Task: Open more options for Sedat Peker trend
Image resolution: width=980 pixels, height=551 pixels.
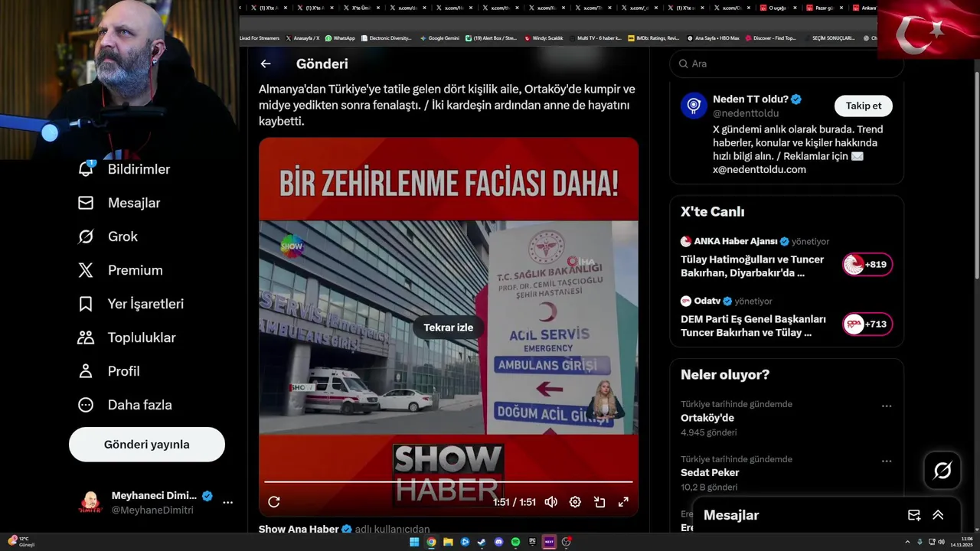Action: [x=887, y=461]
